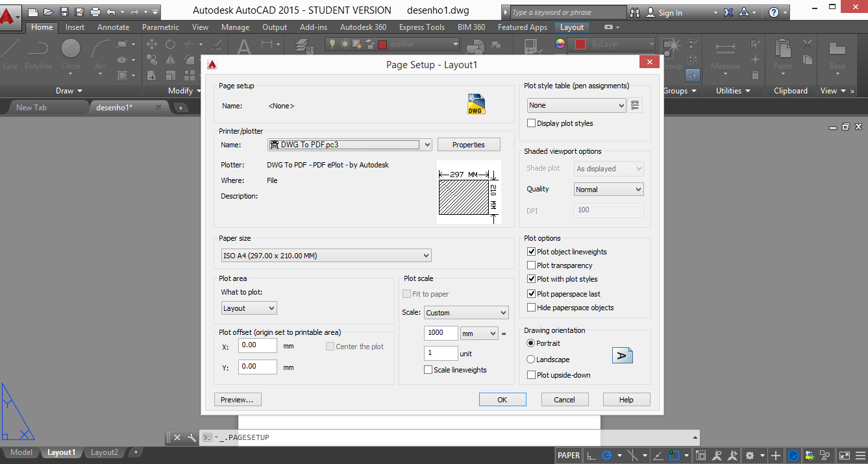Toggle ortho mode icon in status bar
868x464 pixels.
tap(591, 456)
